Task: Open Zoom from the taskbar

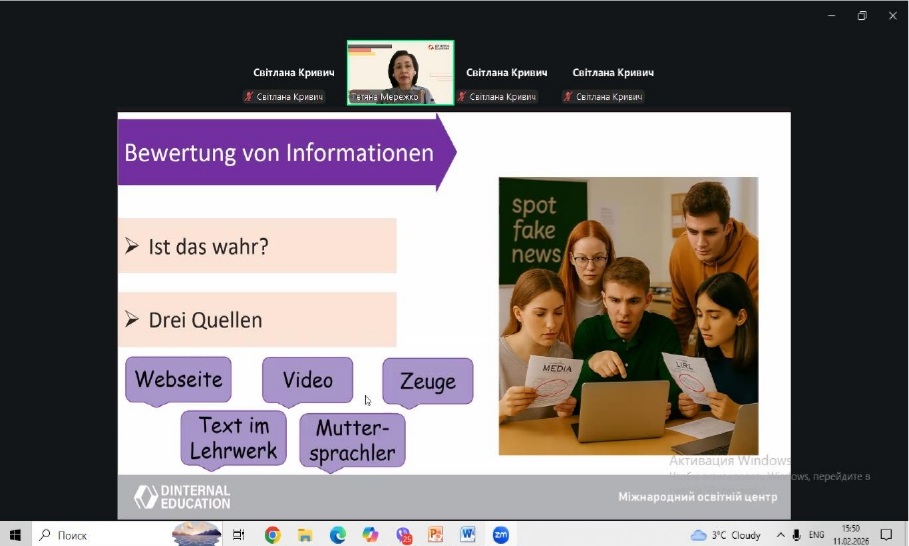Action: tap(500, 535)
